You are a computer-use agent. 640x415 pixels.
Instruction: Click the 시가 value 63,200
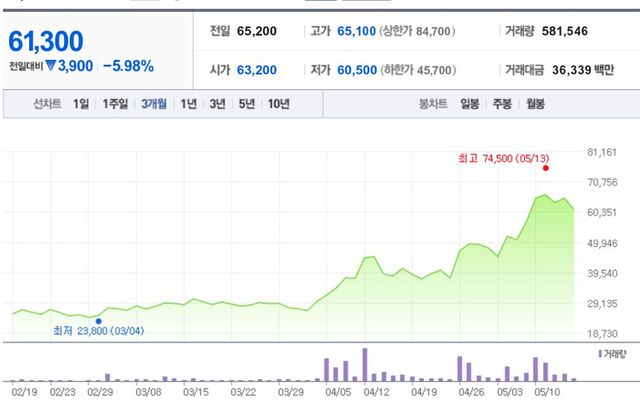pos(258,71)
